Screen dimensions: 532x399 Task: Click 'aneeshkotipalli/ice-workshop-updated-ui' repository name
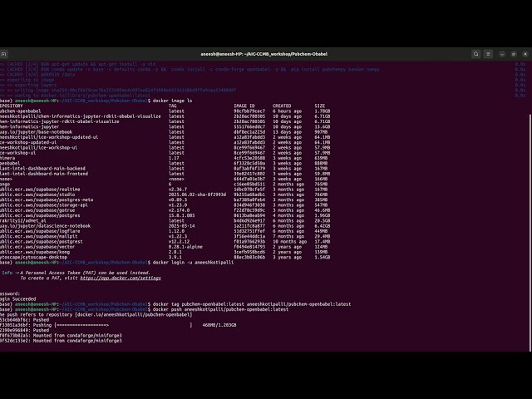coord(49,137)
